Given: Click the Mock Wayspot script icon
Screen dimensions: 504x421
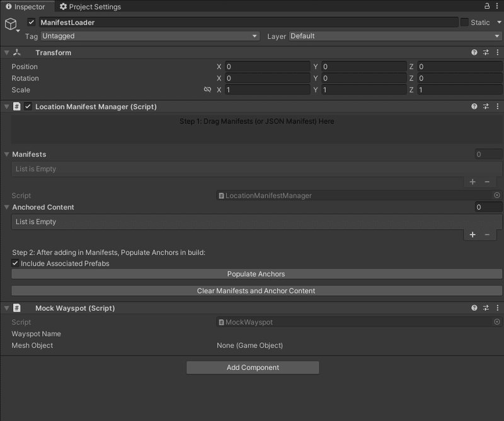Looking at the screenshot, I should [x=17, y=308].
